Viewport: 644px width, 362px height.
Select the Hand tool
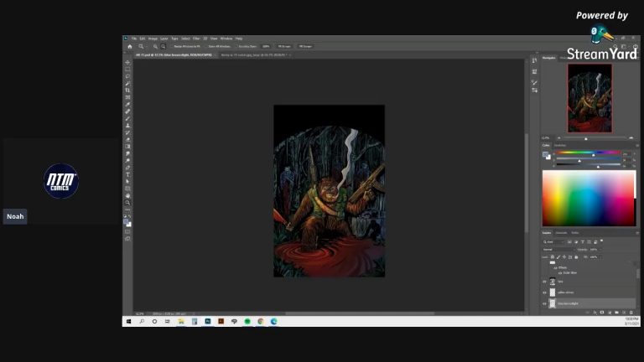pos(127,196)
